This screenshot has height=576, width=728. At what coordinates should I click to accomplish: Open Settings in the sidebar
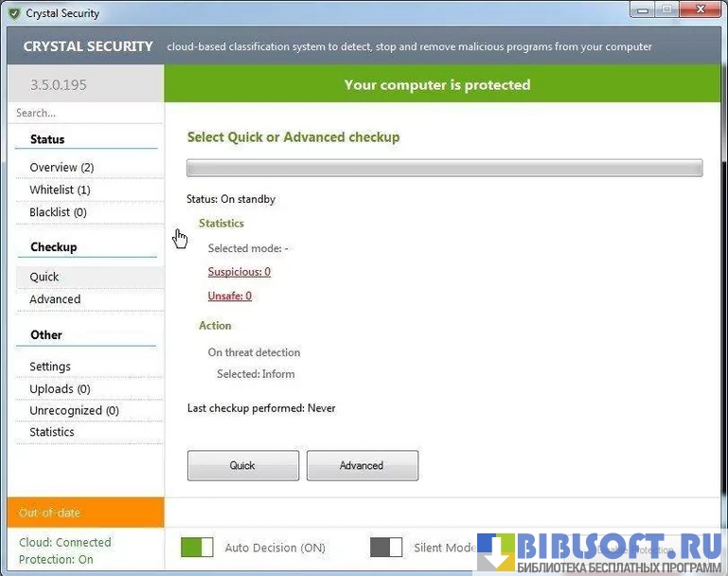50,367
